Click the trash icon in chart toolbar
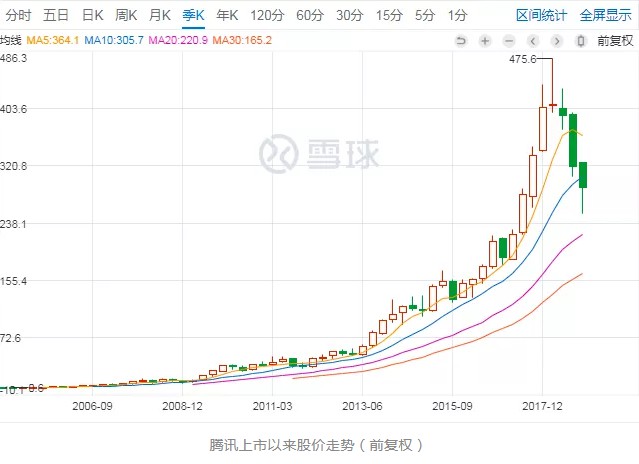639x464 pixels. pyautogui.click(x=581, y=41)
